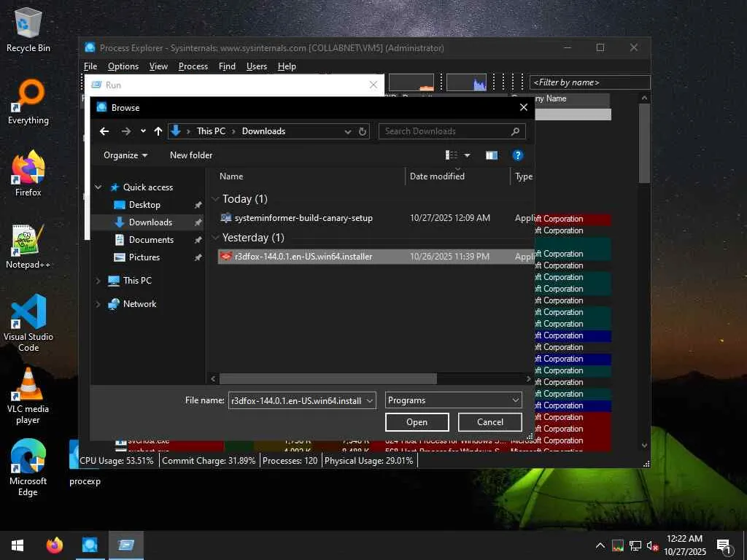Click the Process Explorer vertical scrollbar

click(644, 143)
